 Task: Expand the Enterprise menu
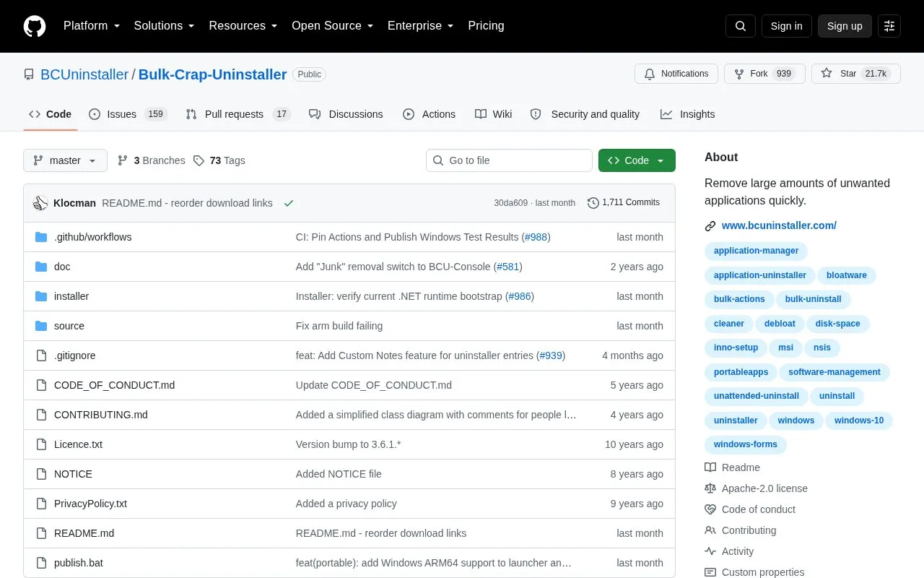(421, 26)
